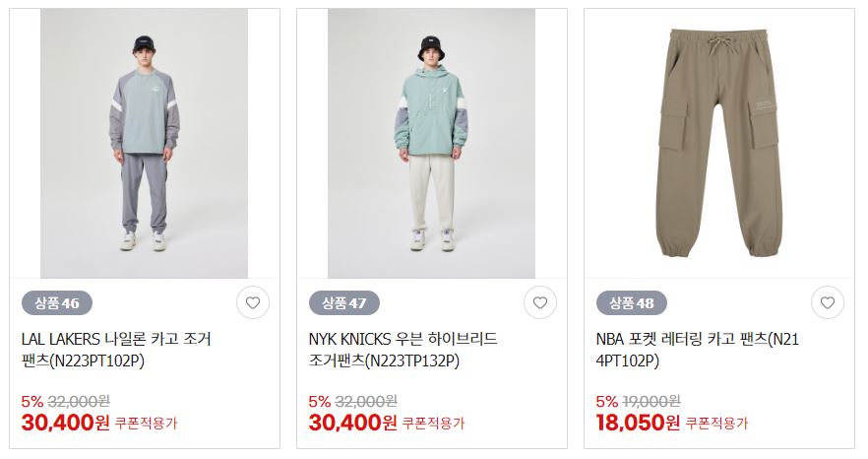Open LAL LAKERS 나일론 카고 조거 팬츠 title

click(x=116, y=350)
